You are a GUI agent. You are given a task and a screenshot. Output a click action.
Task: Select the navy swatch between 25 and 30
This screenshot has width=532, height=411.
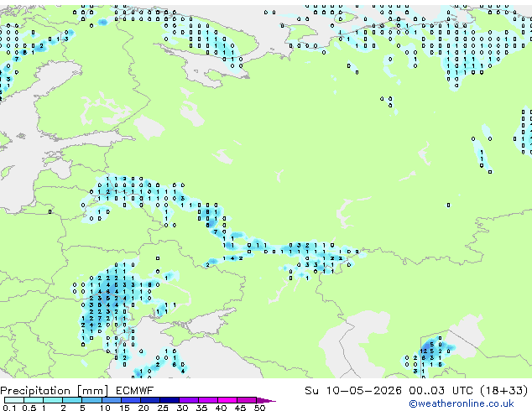click(169, 400)
